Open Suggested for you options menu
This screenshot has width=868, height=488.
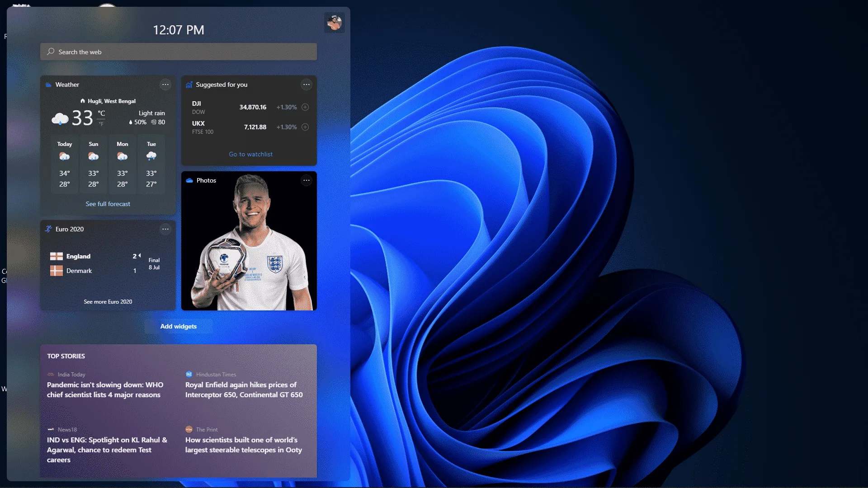[x=307, y=84]
